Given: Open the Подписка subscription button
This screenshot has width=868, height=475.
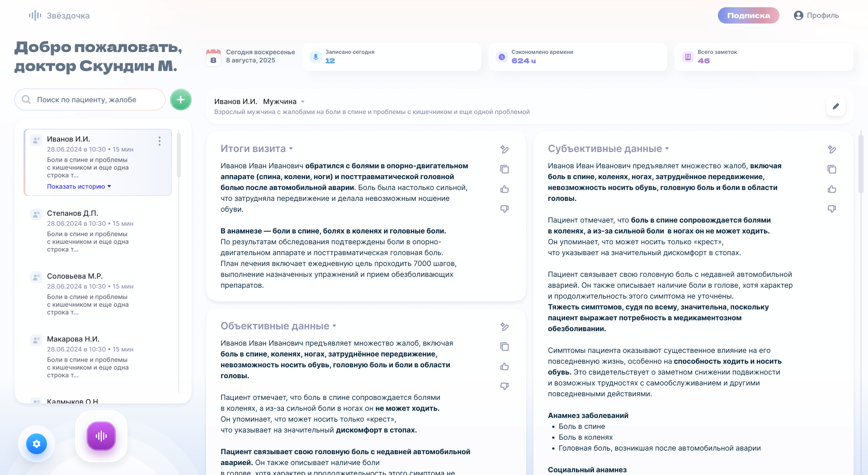Looking at the screenshot, I should 748,15.
